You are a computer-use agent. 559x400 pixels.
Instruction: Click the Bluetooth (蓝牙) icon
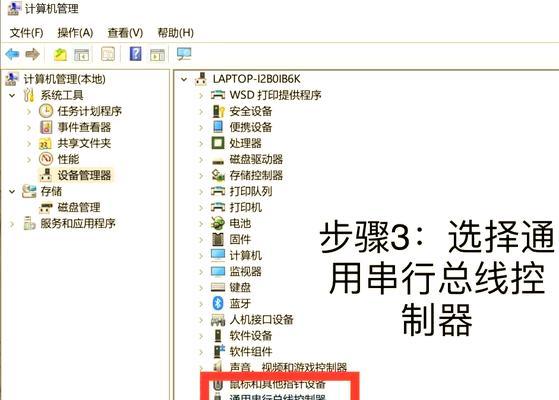[x=218, y=303]
